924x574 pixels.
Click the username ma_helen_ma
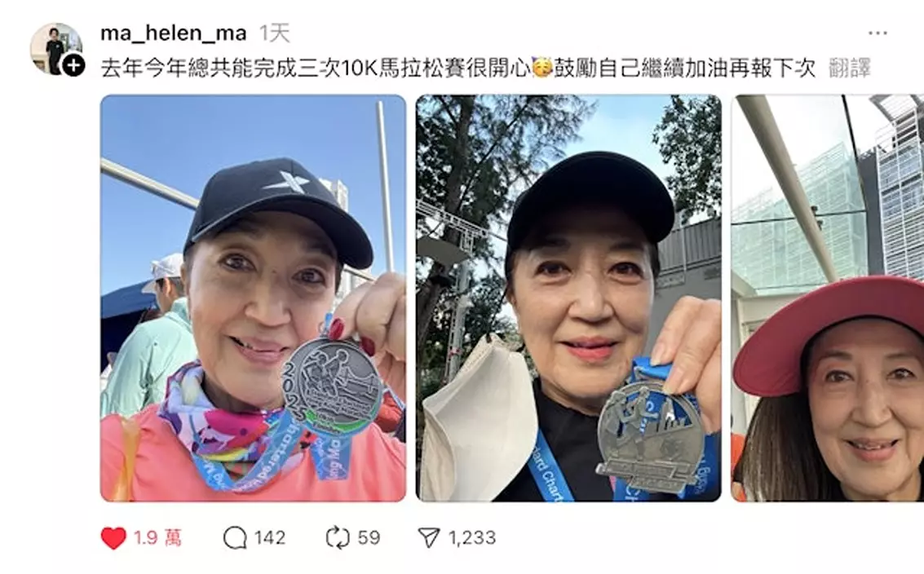[173, 33]
